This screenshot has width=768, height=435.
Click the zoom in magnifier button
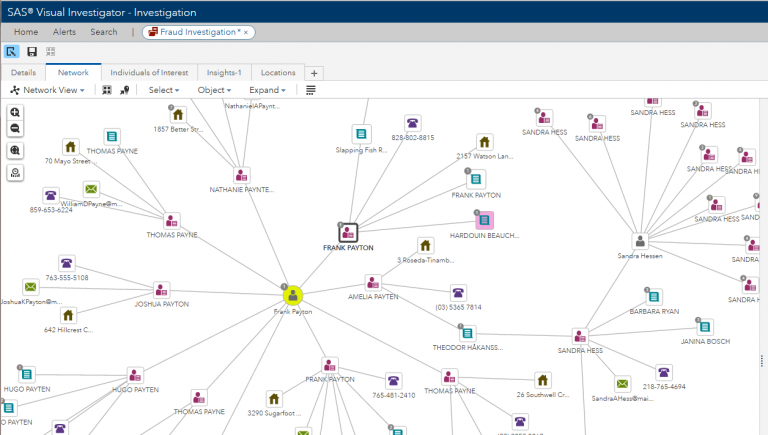pyautogui.click(x=15, y=113)
